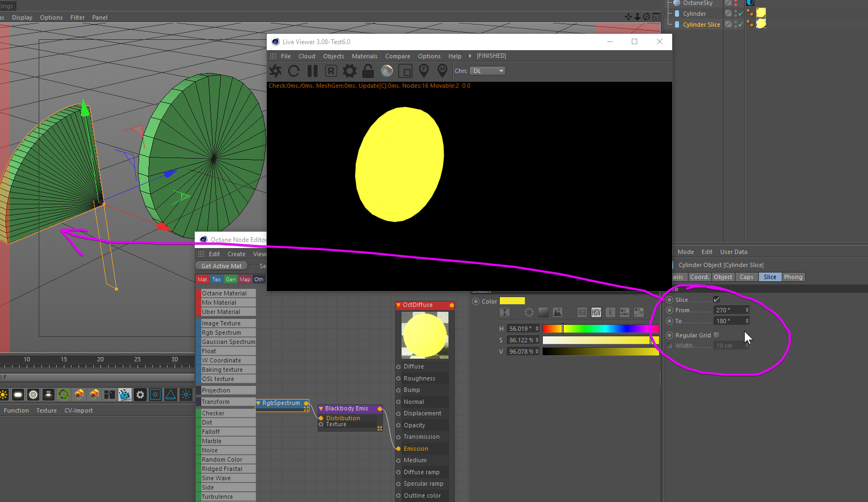Image resolution: width=868 pixels, height=502 pixels.
Task: Toggle clay mode sphere icon
Action: [x=387, y=71]
